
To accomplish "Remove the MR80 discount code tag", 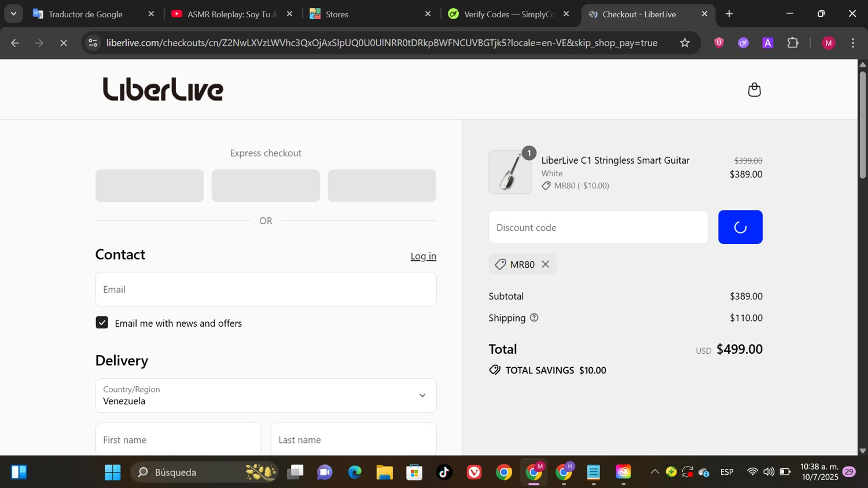I will click(x=545, y=264).
